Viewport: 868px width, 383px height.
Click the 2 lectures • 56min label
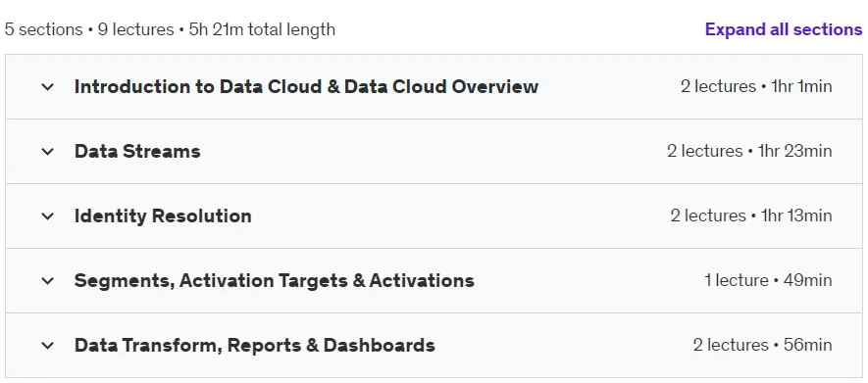click(x=762, y=346)
